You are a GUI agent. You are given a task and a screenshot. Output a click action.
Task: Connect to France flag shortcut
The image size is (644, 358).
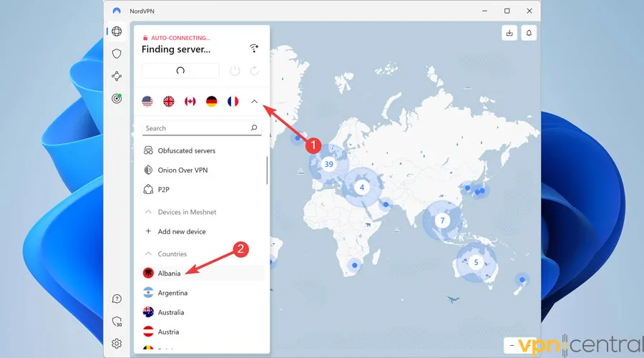tap(233, 101)
